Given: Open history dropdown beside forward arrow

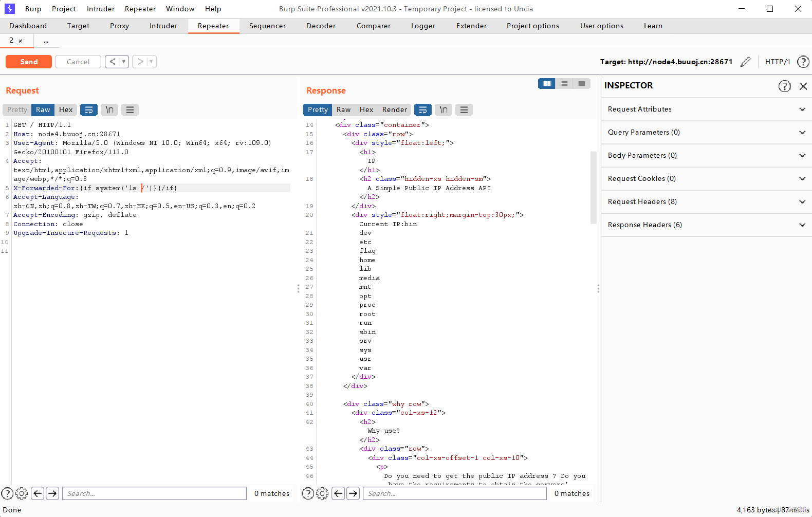Looking at the screenshot, I should pos(151,62).
